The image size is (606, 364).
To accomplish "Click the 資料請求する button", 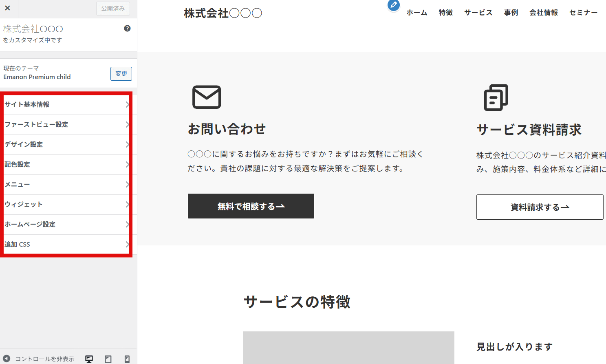I will pos(540,207).
